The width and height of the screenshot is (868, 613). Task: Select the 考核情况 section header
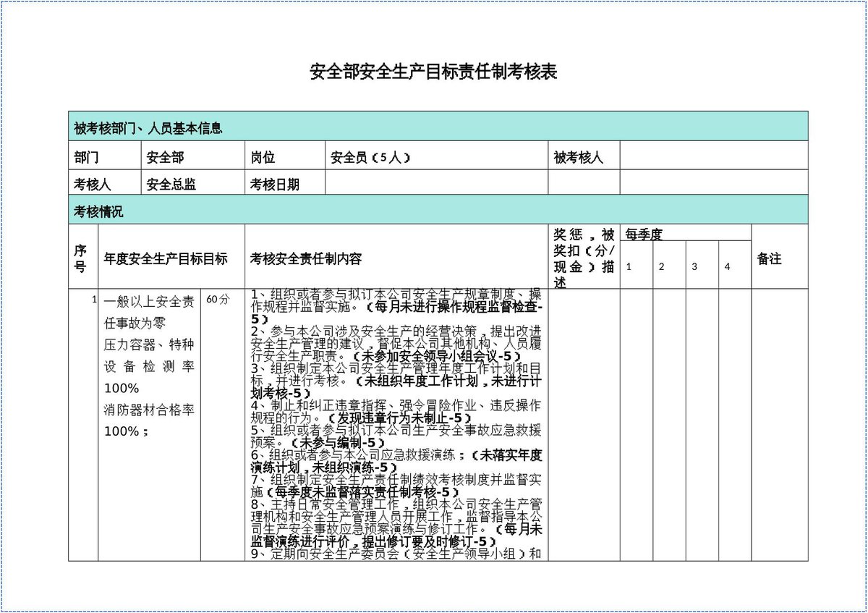point(438,210)
